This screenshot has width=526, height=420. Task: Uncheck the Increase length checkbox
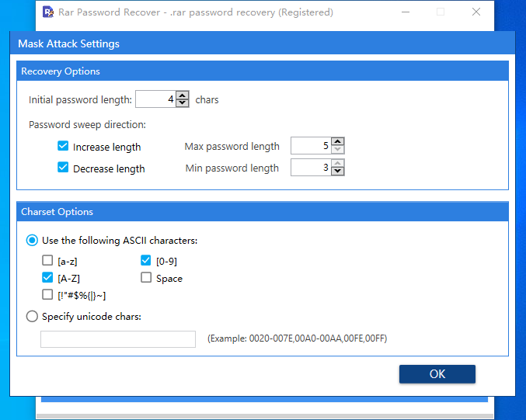pyautogui.click(x=63, y=146)
